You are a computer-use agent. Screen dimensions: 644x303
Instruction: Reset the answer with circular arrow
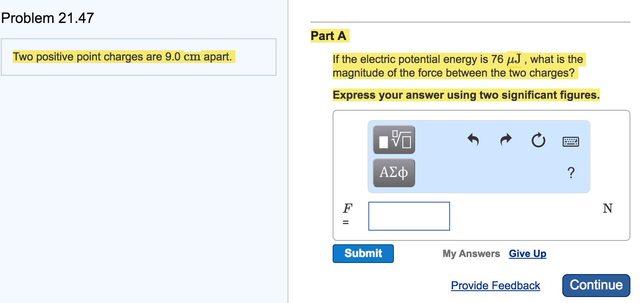click(538, 140)
